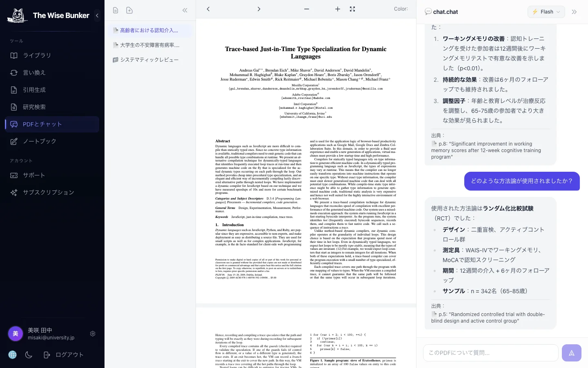Switch interface language via globe icon
Viewport: 588px width, 368px height.
(12, 355)
